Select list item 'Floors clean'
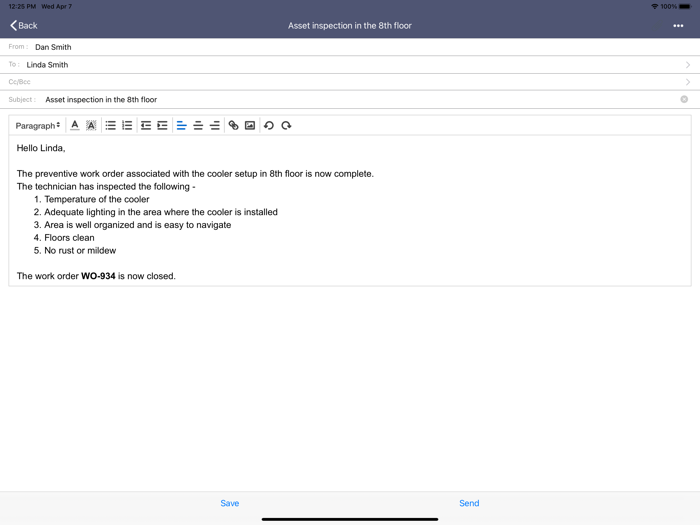The image size is (700, 525). (69, 238)
